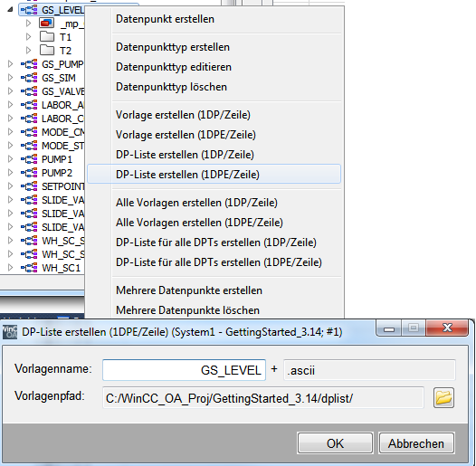Click the _mp_ master datapoint icon
Viewport: 476px width, 466px height.
click(x=47, y=23)
